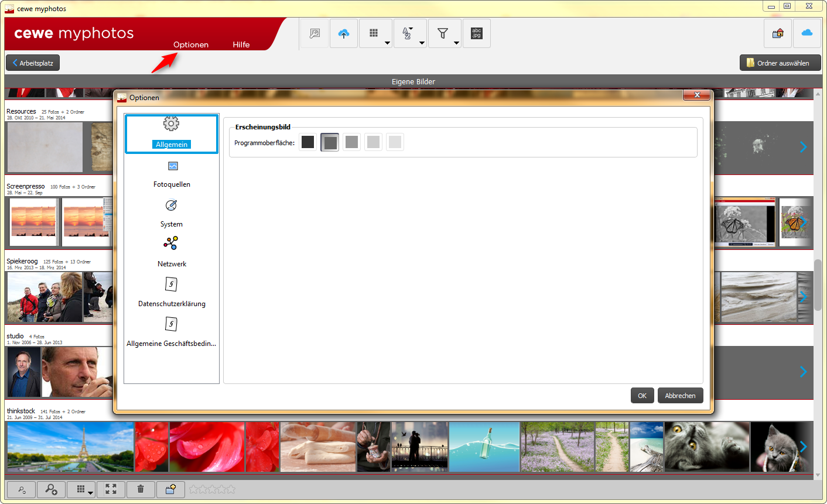Select the black-and-white butterfly screenshot thumbnail
This screenshot has height=504, width=827.
click(745, 222)
